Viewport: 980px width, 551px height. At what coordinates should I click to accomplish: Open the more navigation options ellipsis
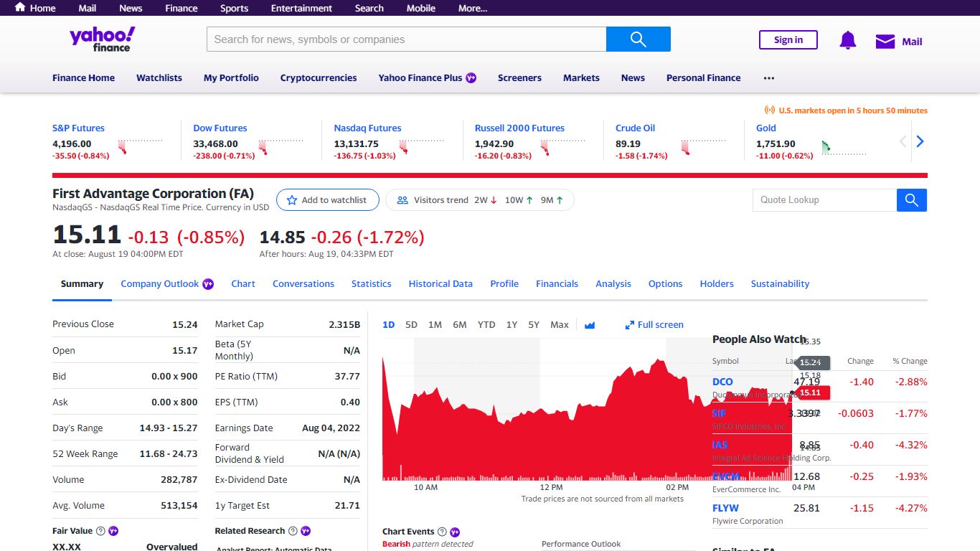point(769,77)
